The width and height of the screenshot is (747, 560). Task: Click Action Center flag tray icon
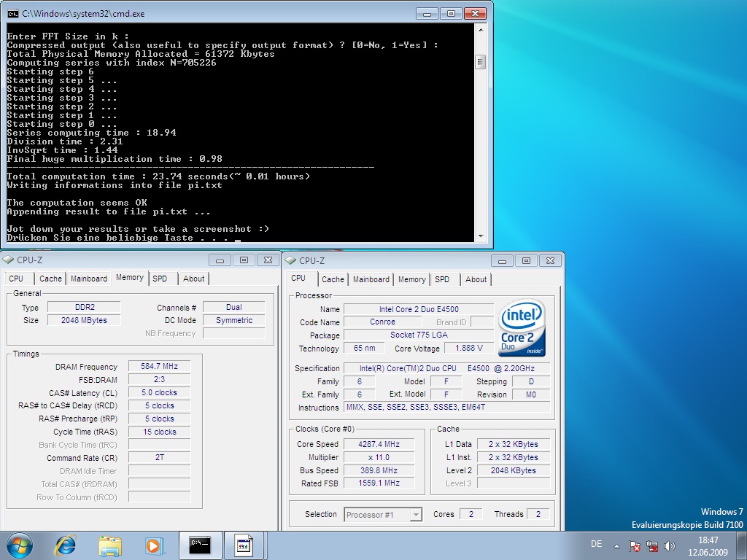pos(634,545)
